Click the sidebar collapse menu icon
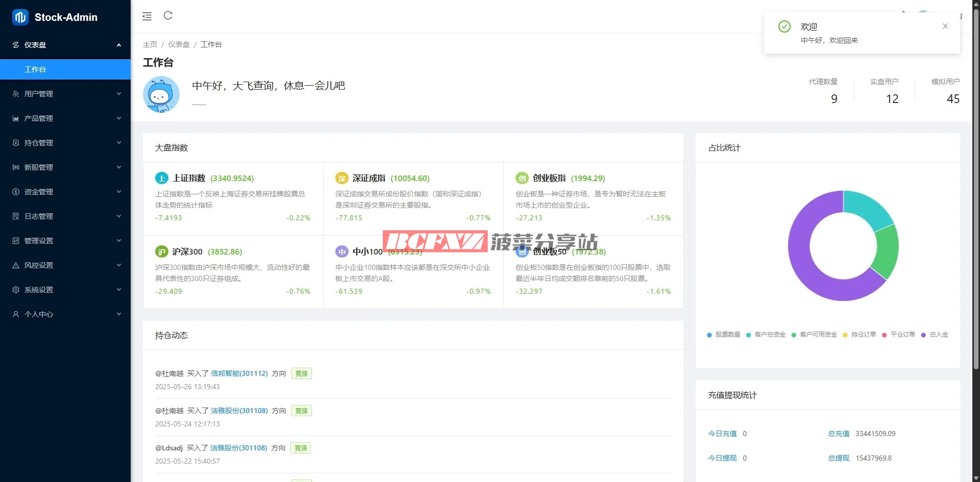The height and width of the screenshot is (482, 980). (147, 16)
